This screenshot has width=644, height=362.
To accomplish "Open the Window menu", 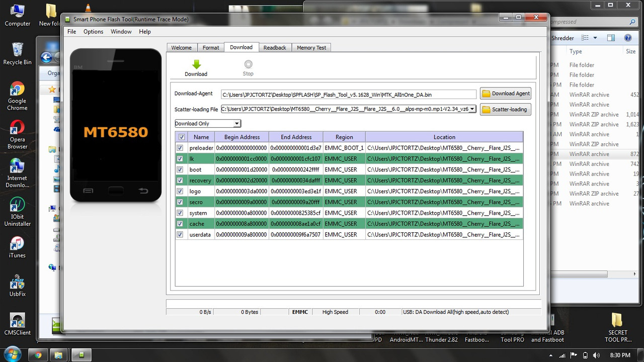I will [x=121, y=32].
